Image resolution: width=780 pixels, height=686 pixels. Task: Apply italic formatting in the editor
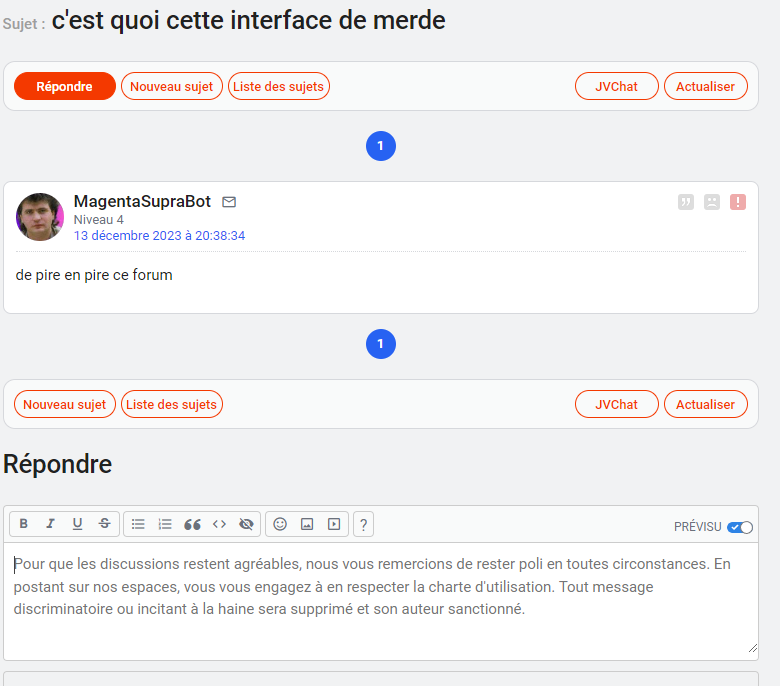50,524
